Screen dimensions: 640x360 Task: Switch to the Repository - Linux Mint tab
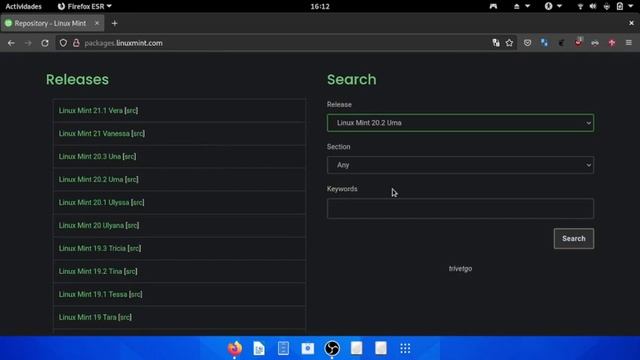click(x=52, y=23)
